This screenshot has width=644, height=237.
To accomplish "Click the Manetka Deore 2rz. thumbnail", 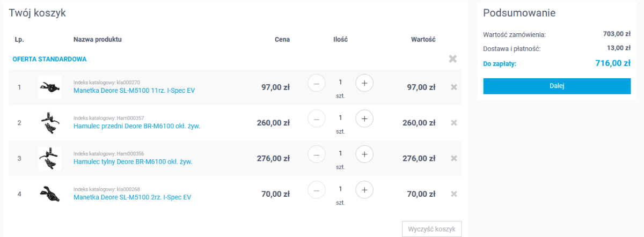I will tap(49, 194).
